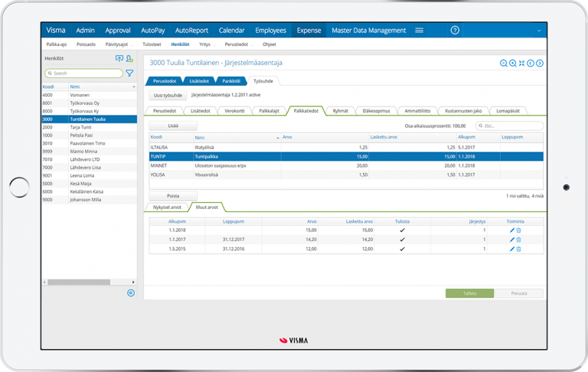The height and width of the screenshot is (372, 588).
Task: Click the Lisää button
Action: pos(173,126)
